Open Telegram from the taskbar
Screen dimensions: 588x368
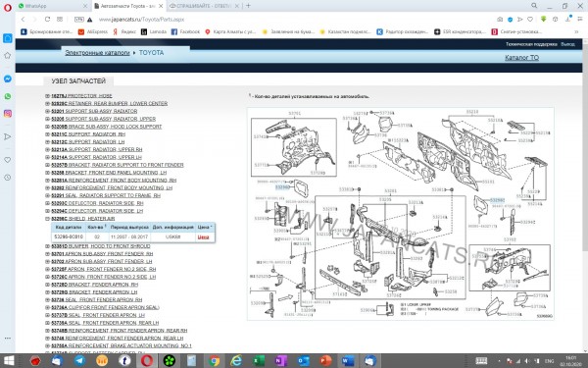79,361
